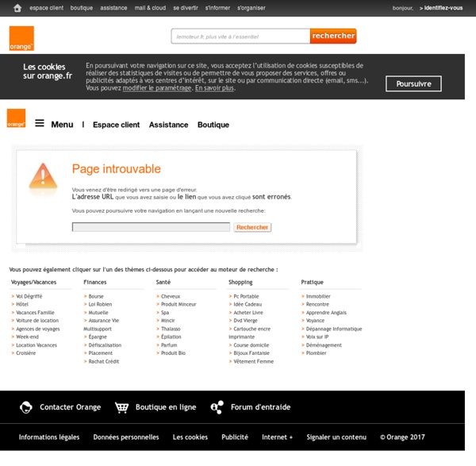Open Plombier link

coord(317,353)
